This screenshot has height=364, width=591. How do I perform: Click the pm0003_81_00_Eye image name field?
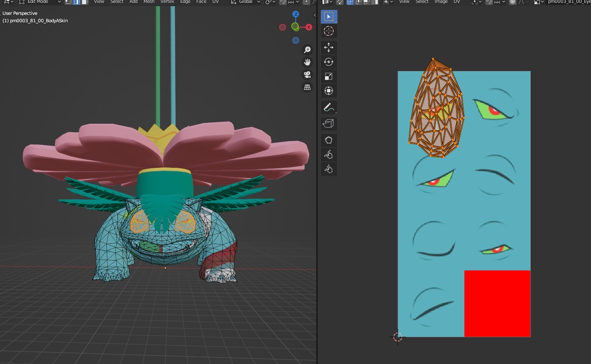(x=569, y=2)
